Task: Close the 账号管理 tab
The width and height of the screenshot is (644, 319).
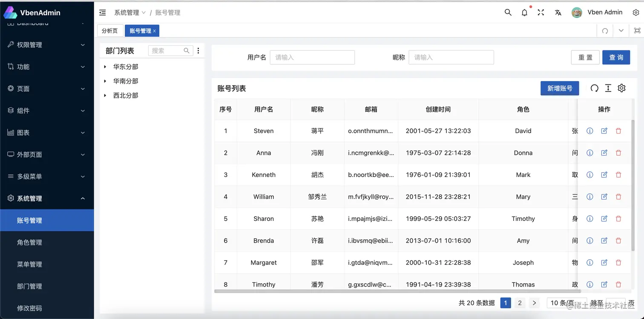Action: click(155, 31)
